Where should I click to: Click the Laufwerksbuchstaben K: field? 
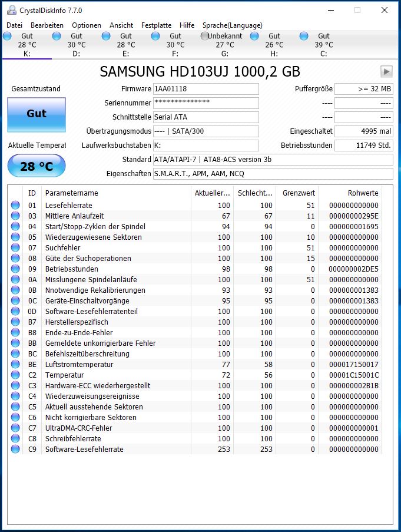206,146
